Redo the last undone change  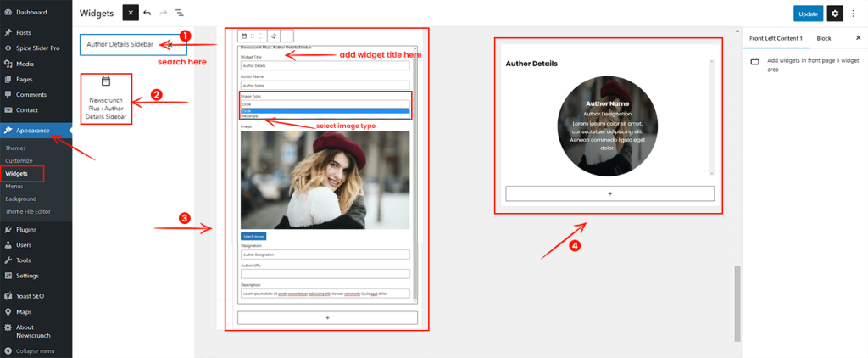coord(164,12)
